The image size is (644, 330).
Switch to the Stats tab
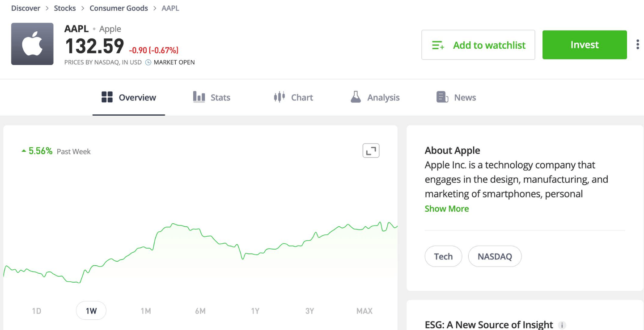[x=220, y=97]
